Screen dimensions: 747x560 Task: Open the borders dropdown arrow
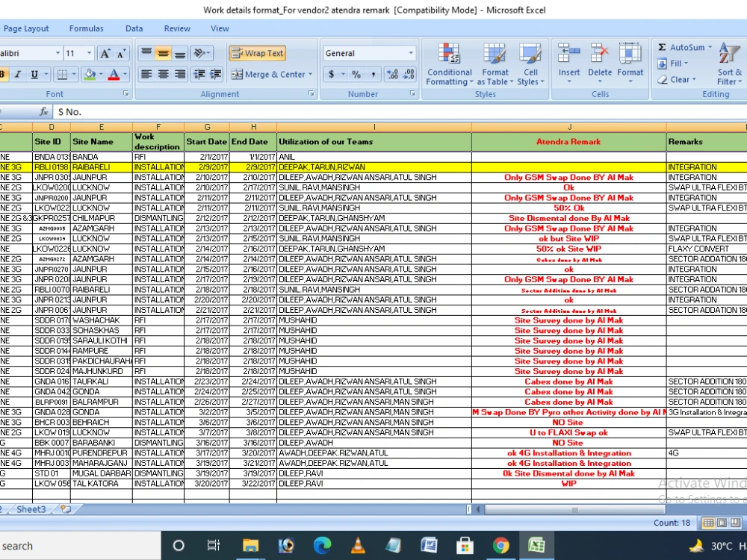[x=74, y=74]
